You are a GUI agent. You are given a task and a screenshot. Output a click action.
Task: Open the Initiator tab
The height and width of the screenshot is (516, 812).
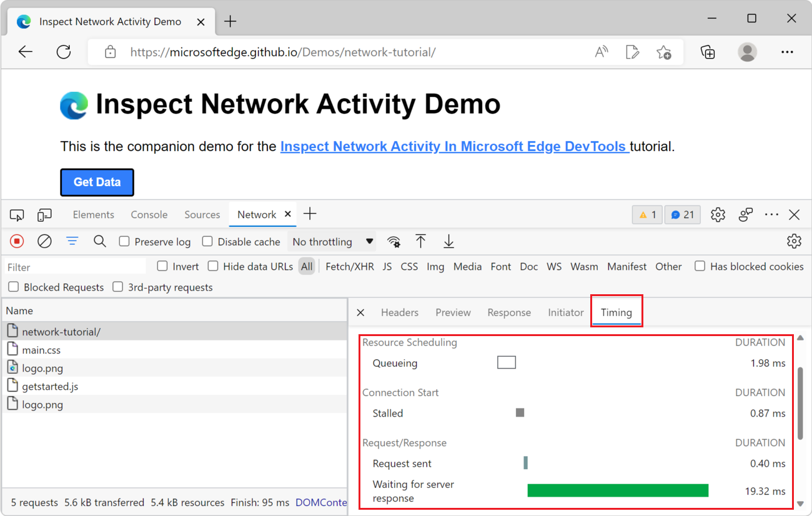[566, 313]
